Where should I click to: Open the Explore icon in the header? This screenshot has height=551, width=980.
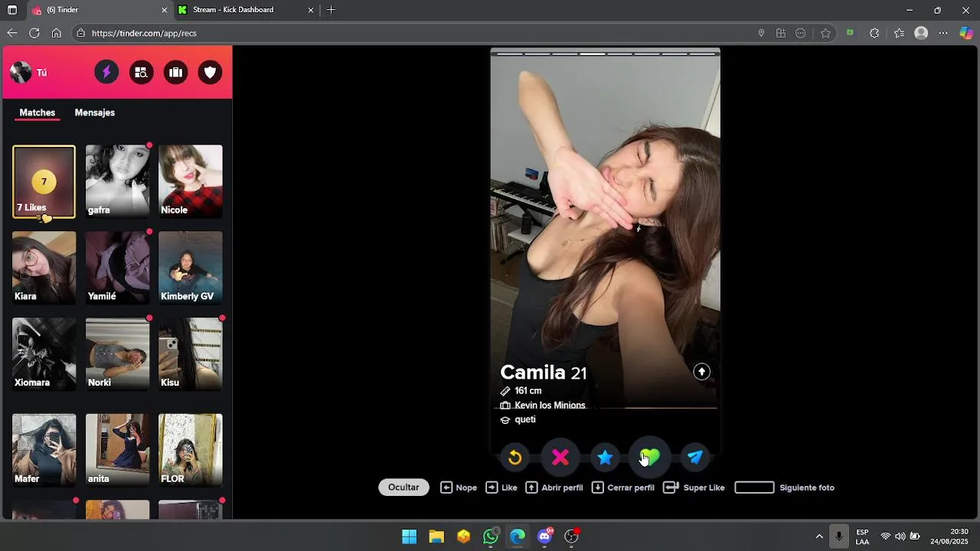[141, 73]
